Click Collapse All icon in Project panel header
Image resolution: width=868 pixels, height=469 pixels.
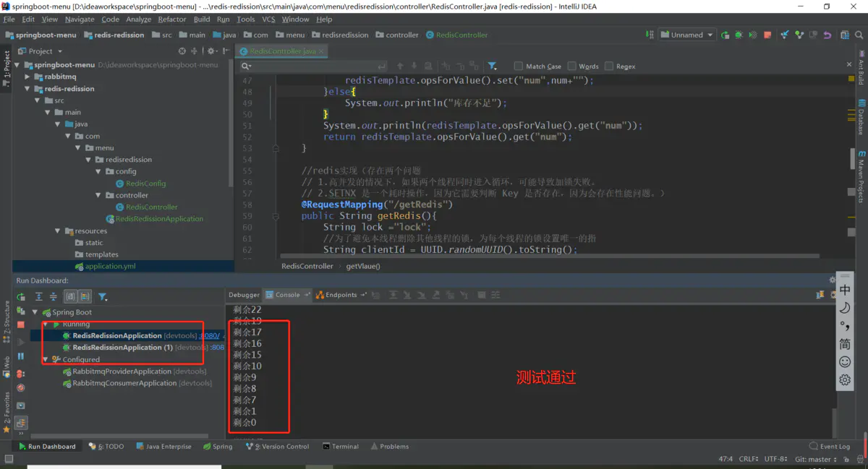pos(194,51)
